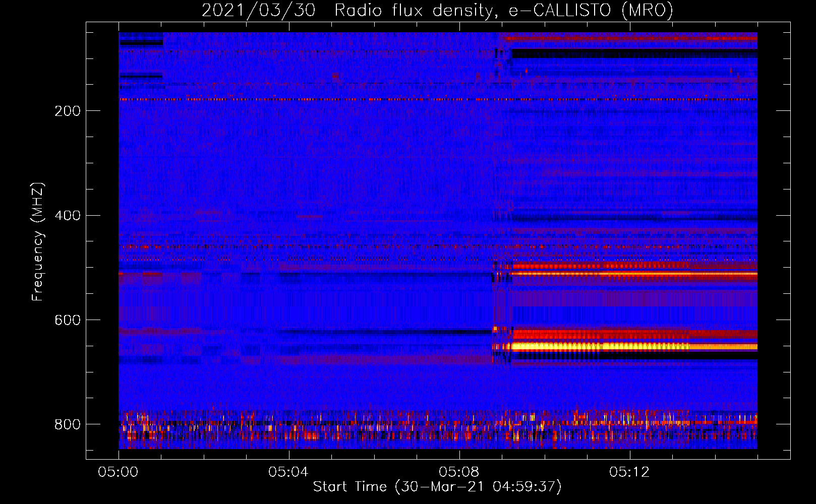Click the 05:08 time tick label
Viewport: 816px width, 504px height.
click(459, 472)
